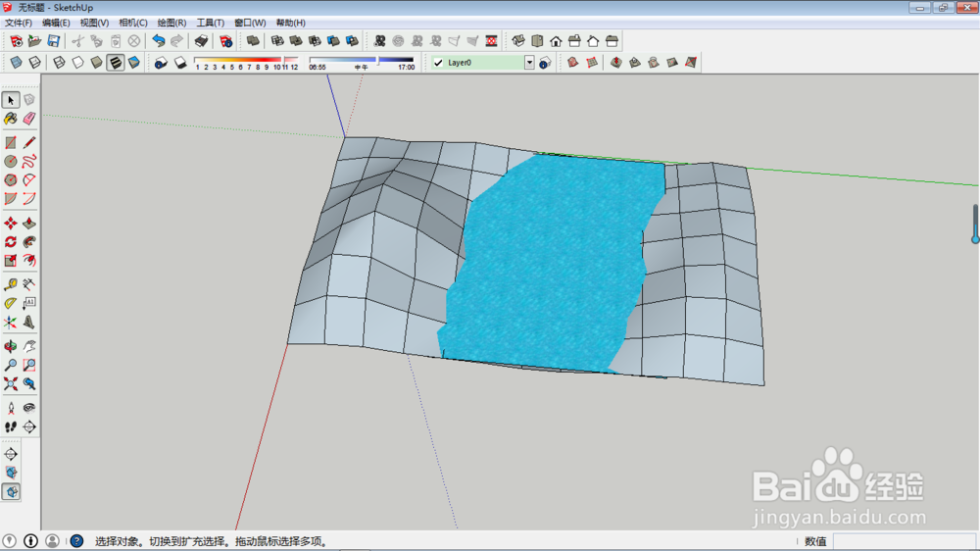Click the Save floppy disk icon
This screenshot has height=551, width=980.
coord(54,41)
